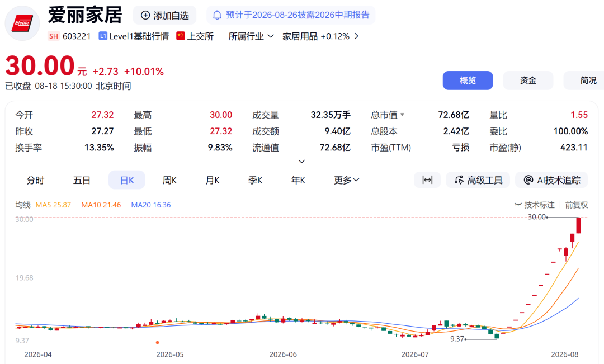This screenshot has height=364, width=604.
Task: Click the 量比 1.55 value
Action: [579, 115]
